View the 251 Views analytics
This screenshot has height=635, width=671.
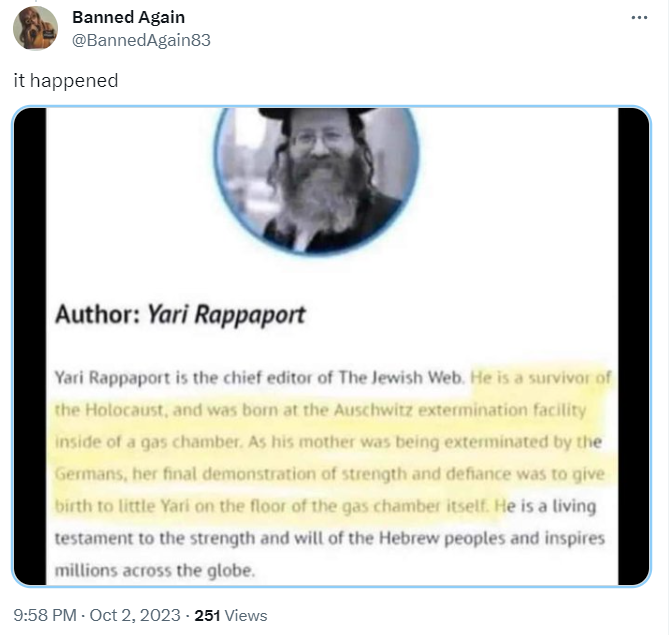(231, 615)
